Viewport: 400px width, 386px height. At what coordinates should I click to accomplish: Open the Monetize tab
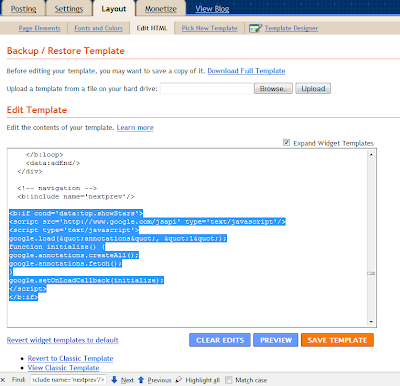(x=161, y=9)
